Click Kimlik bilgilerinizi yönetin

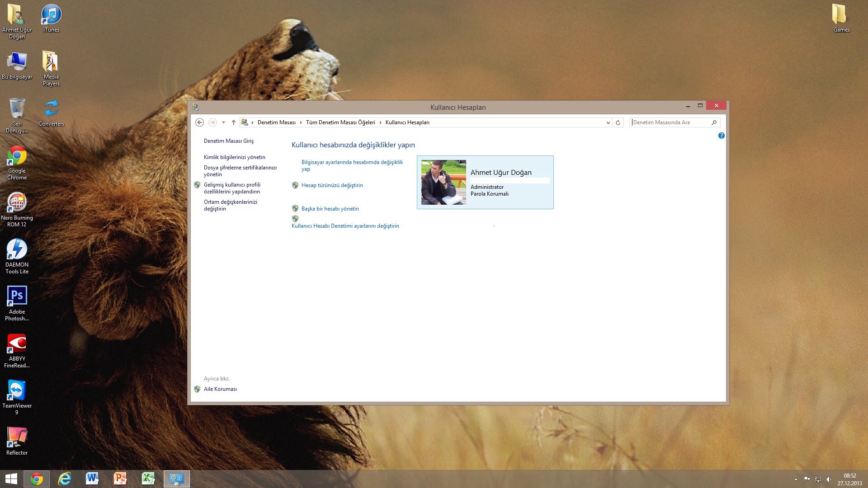click(x=233, y=157)
